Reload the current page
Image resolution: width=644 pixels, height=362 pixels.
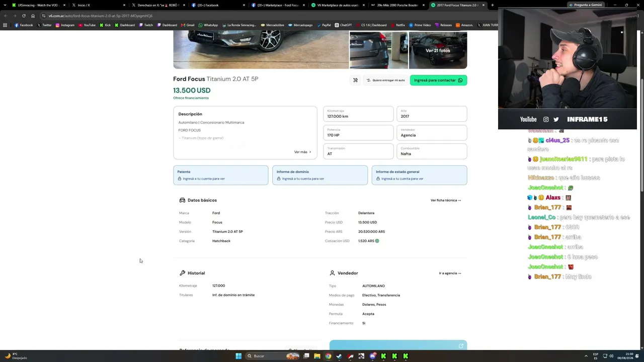(24, 16)
